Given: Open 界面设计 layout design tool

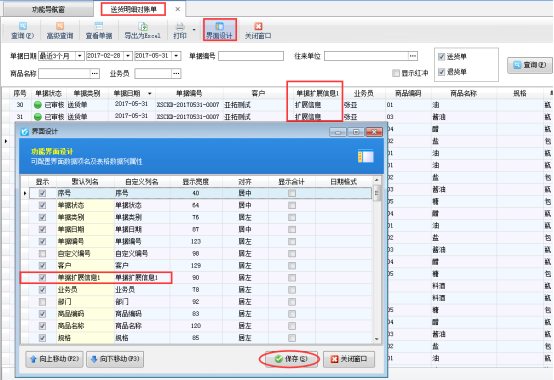Looking at the screenshot, I should pos(219,30).
